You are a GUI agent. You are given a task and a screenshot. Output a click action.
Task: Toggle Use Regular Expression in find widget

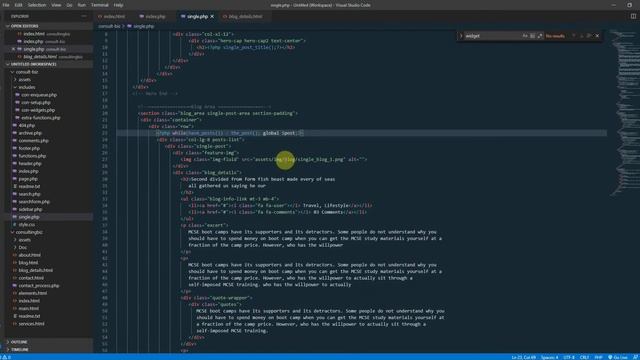[540, 36]
